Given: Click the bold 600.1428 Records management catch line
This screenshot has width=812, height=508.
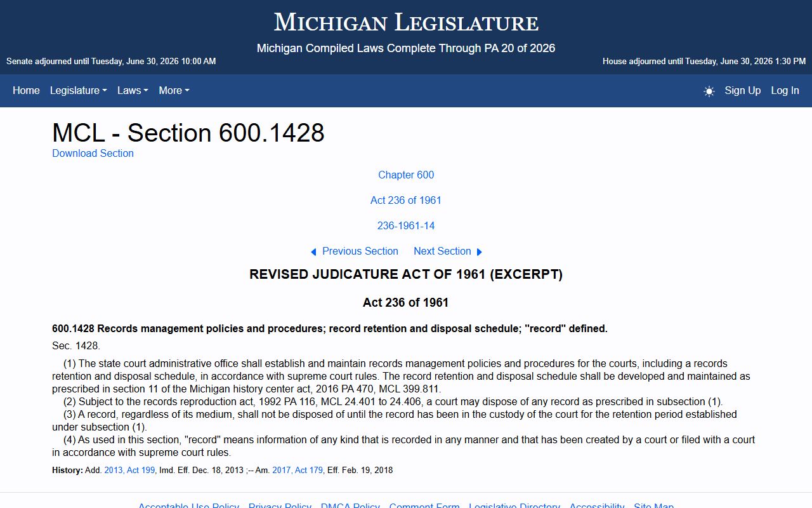Looking at the screenshot, I should [x=330, y=328].
